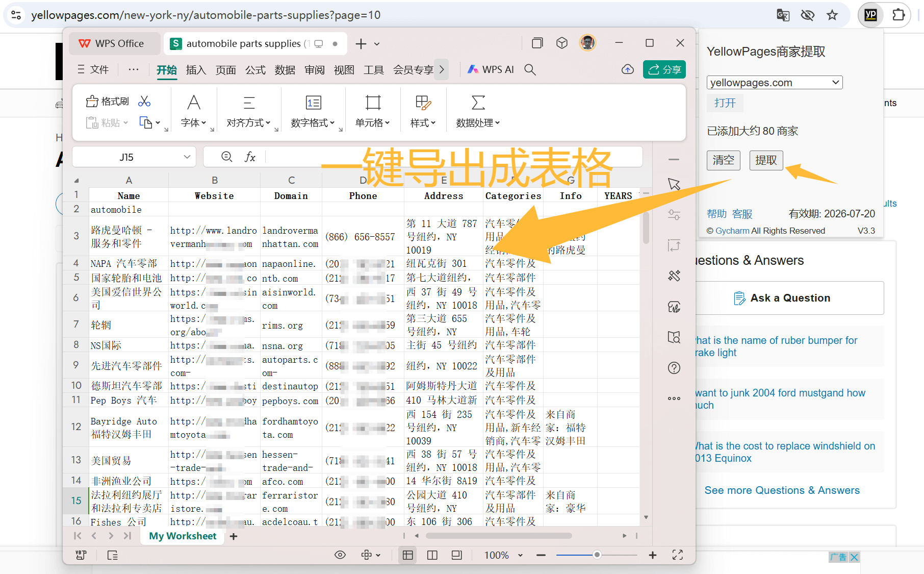
Task: Expand more ribbon tabs chevron
Action: pyautogui.click(x=442, y=69)
